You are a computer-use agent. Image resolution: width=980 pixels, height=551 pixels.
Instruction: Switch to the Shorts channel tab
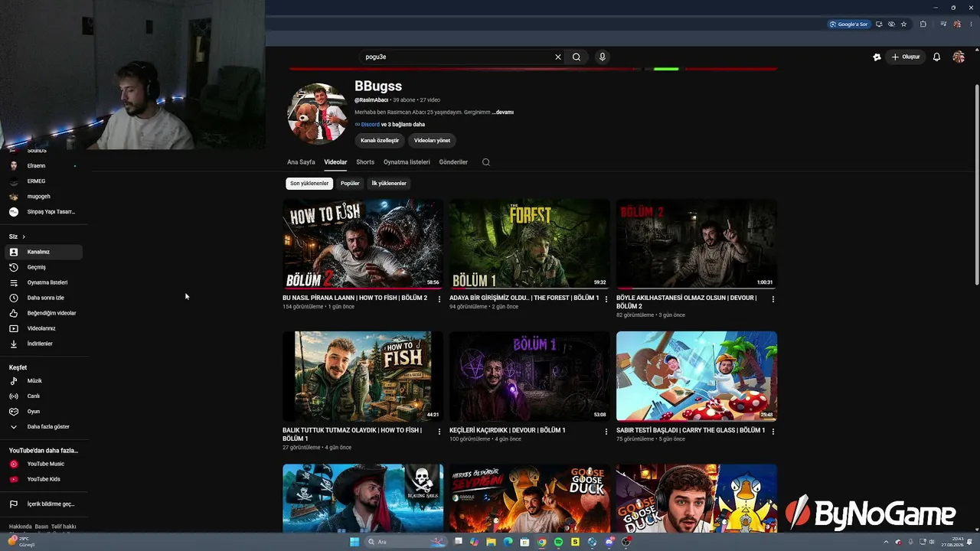(365, 162)
